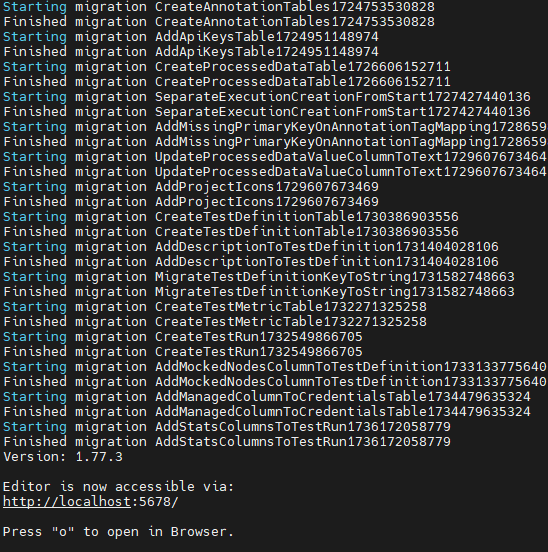548x552 pixels.
Task: Click 'Starting migration CreateAnnotationTables1724753530828' line
Action: 219,7
